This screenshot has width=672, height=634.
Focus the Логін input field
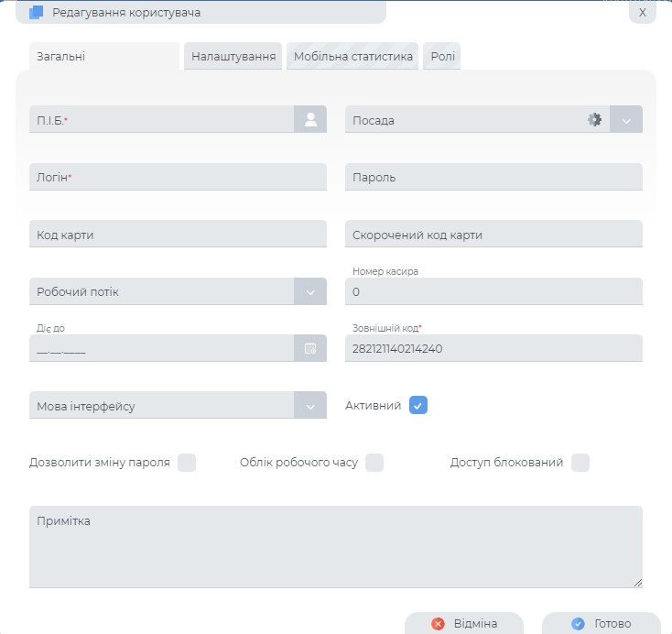(178, 177)
